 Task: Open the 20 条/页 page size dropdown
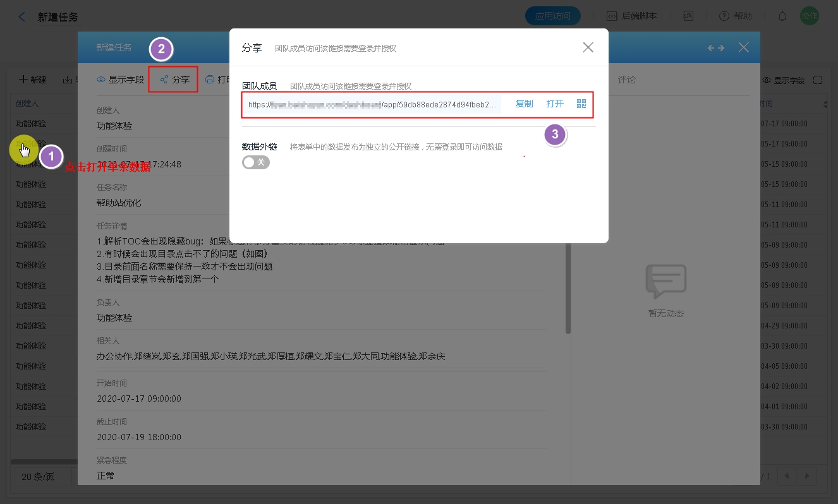pos(42,477)
